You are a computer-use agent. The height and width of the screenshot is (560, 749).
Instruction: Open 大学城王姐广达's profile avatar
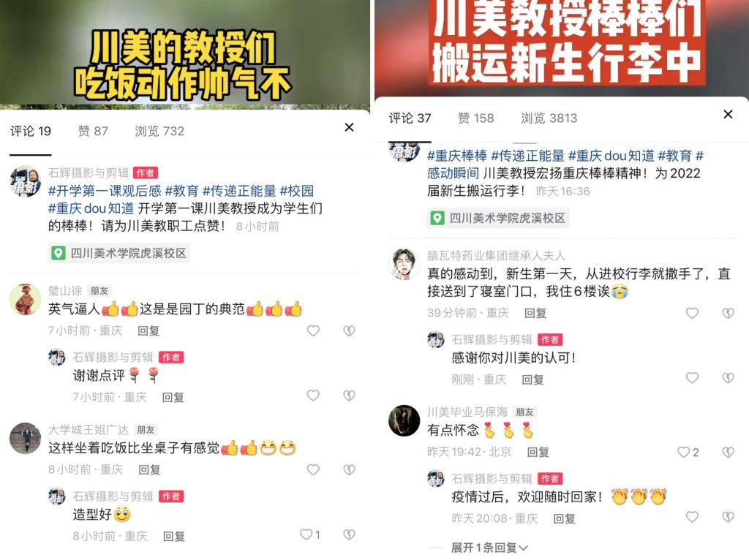pyautogui.click(x=26, y=438)
